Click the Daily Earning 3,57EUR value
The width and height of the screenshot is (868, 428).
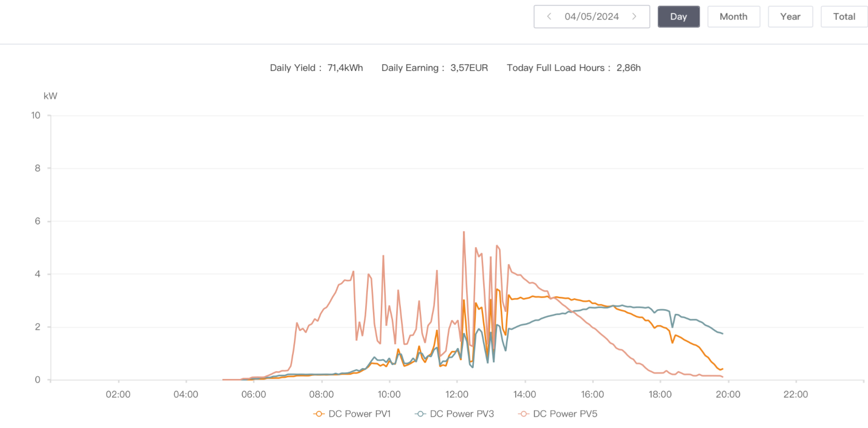[469, 68]
